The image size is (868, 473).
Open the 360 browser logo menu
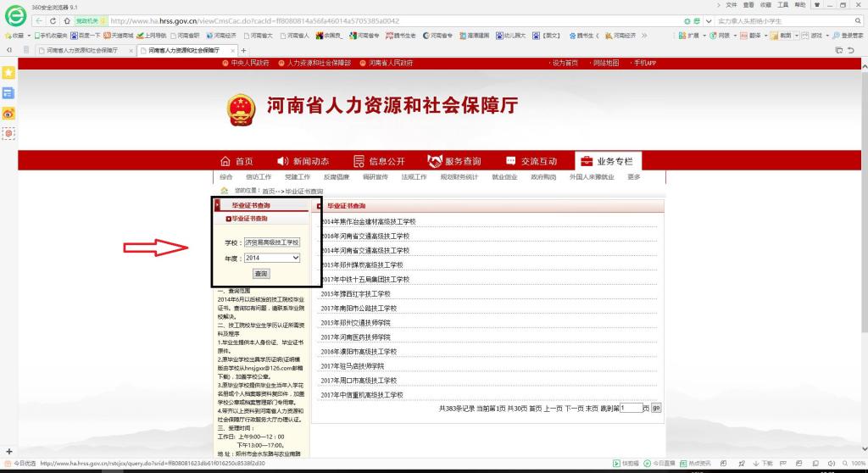pos(15,15)
